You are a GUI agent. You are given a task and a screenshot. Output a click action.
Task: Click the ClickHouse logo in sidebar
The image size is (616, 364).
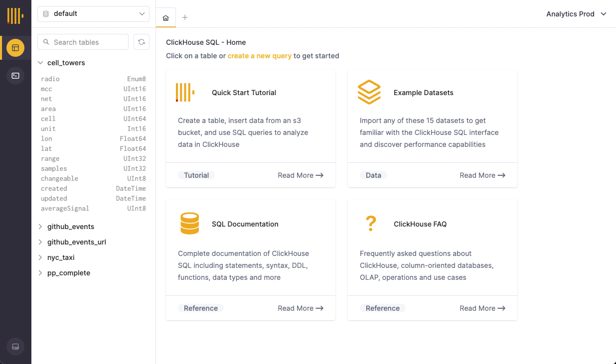(x=15, y=16)
